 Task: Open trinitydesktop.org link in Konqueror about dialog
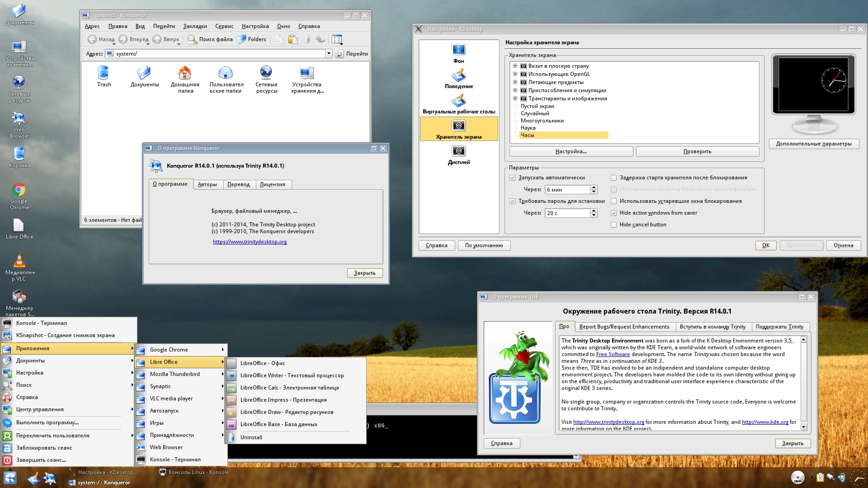pos(250,242)
